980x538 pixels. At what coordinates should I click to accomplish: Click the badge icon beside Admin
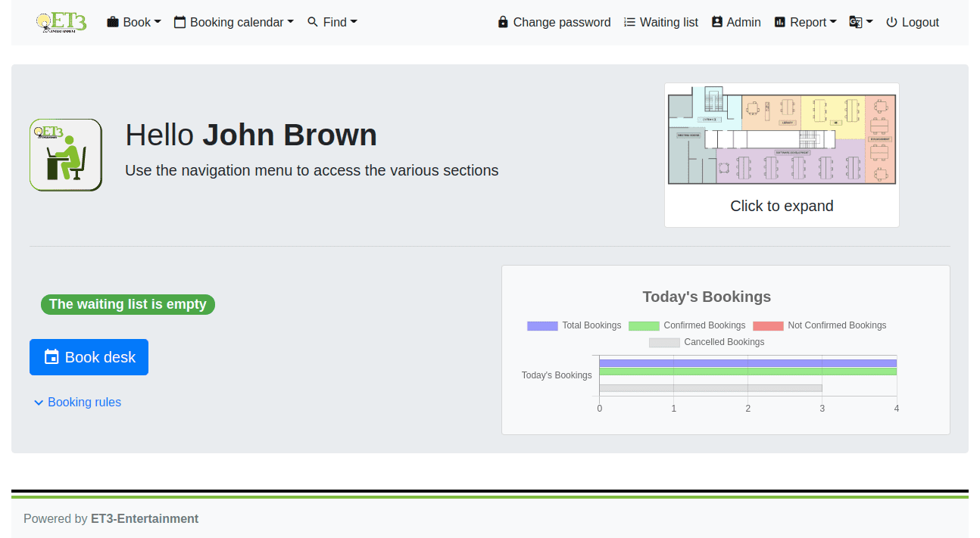(717, 22)
